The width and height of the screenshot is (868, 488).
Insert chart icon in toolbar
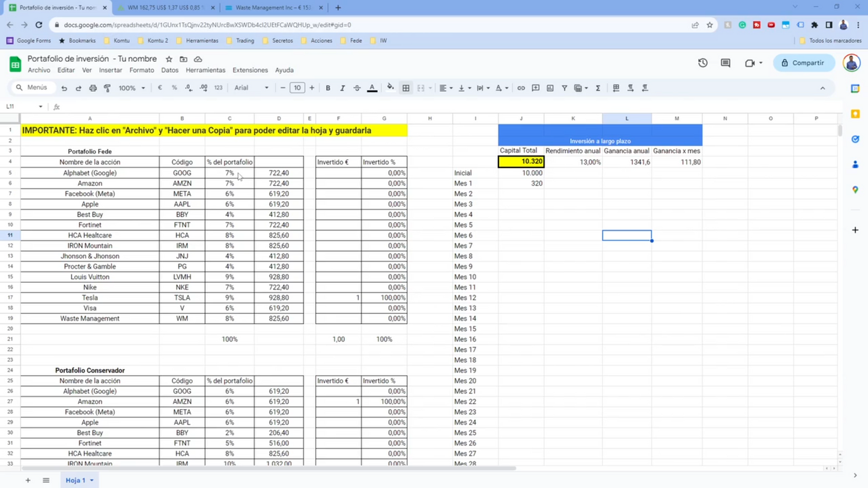point(550,88)
